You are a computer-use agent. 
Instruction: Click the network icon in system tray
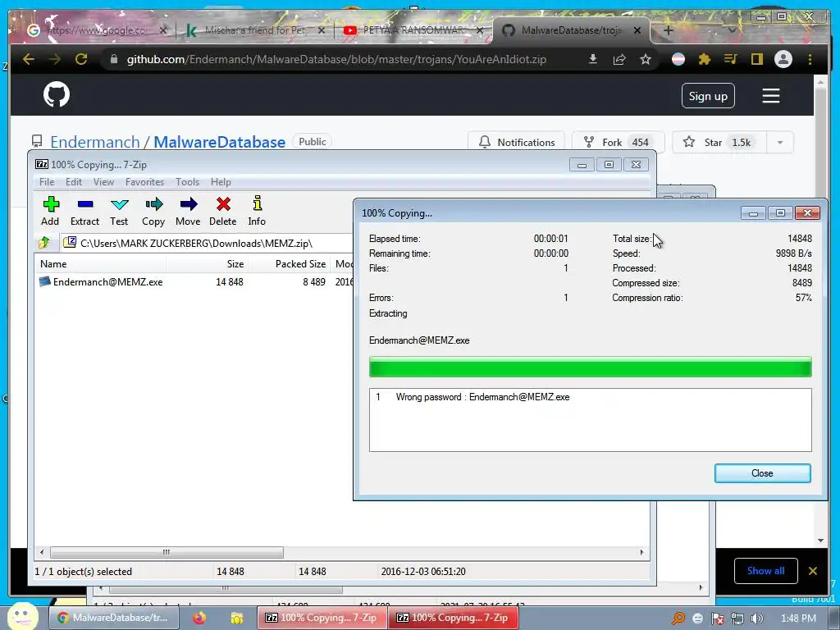pyautogui.click(x=737, y=619)
